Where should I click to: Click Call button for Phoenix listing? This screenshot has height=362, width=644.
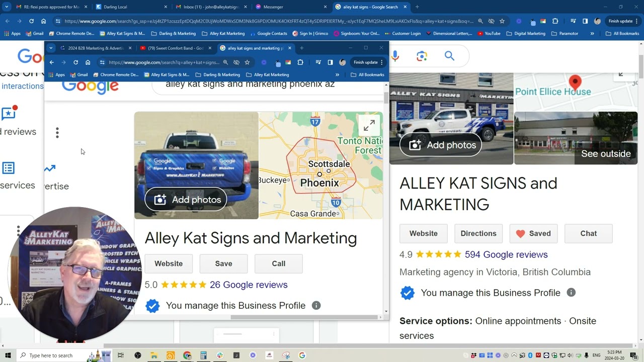pos(279,263)
